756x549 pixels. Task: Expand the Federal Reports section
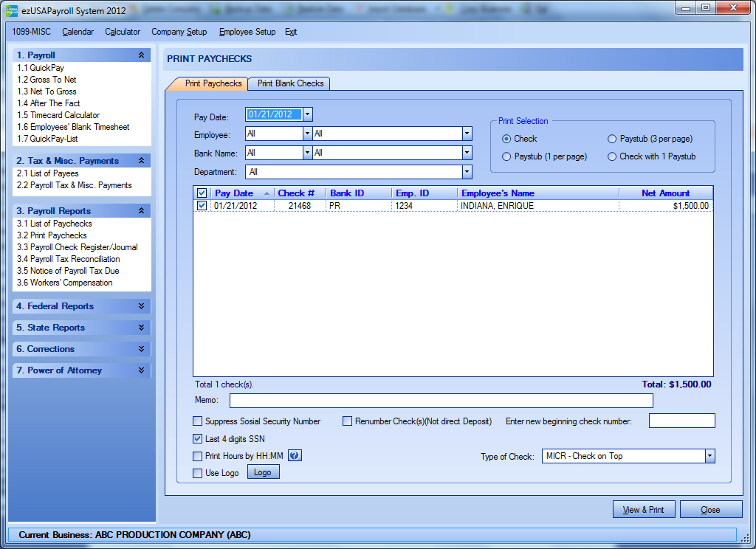pos(141,306)
